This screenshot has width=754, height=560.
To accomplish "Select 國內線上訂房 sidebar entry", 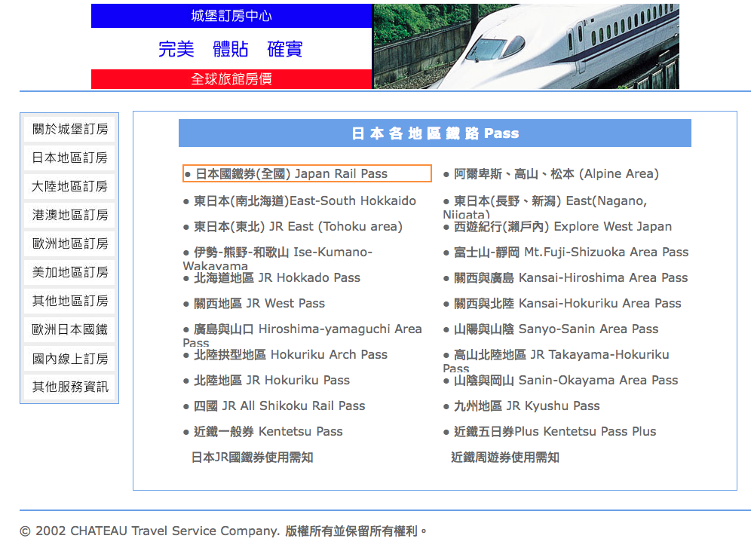I will (68, 358).
